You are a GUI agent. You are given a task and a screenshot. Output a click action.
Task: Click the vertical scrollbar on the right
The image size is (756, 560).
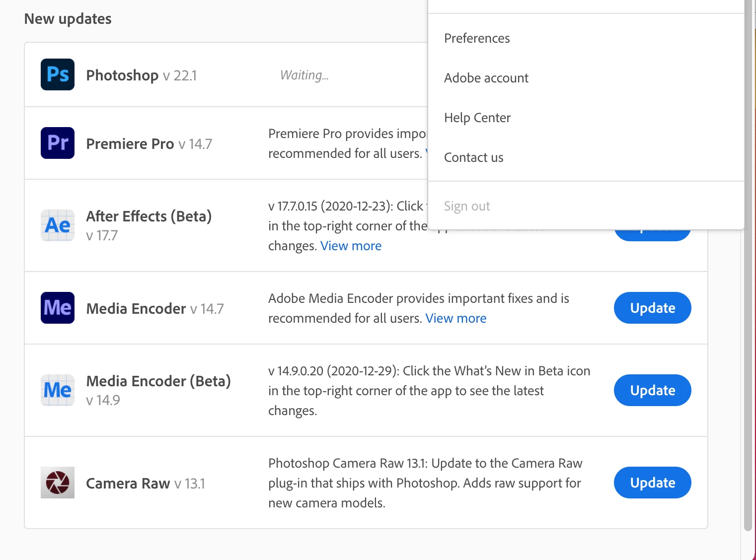click(748, 298)
